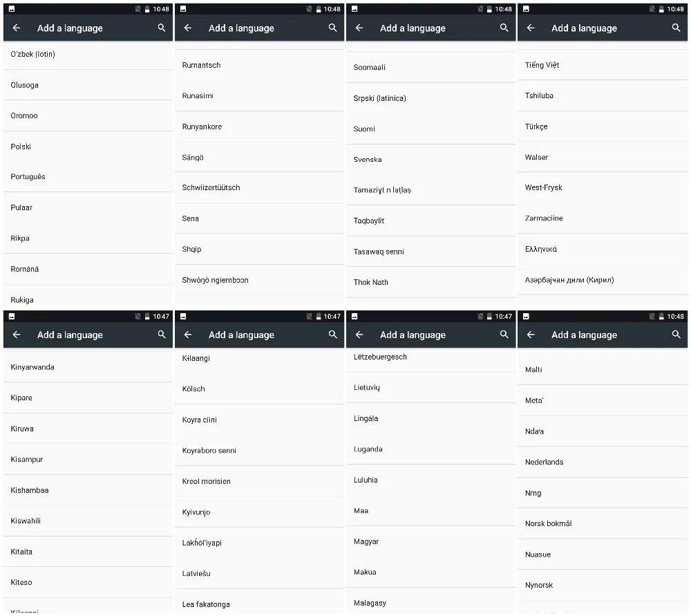Tap search icon above the Soomaali list

click(504, 28)
